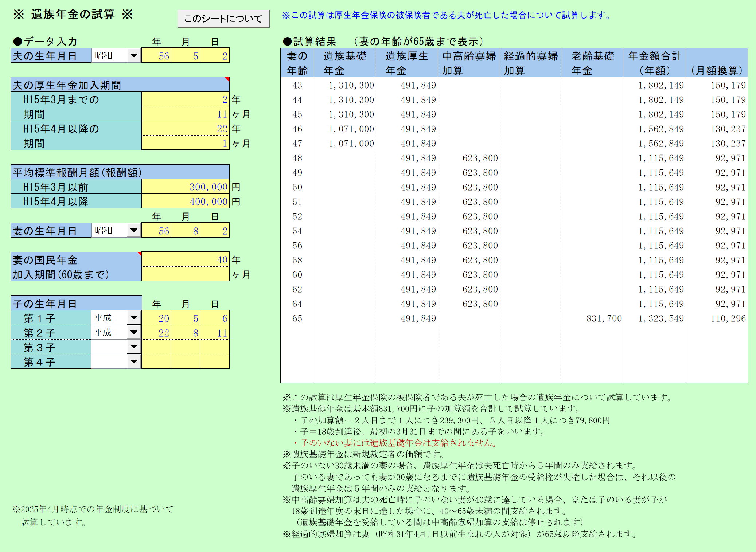756x552 pixels.
Task: Click wife's pension months empty field
Action: coord(185,274)
